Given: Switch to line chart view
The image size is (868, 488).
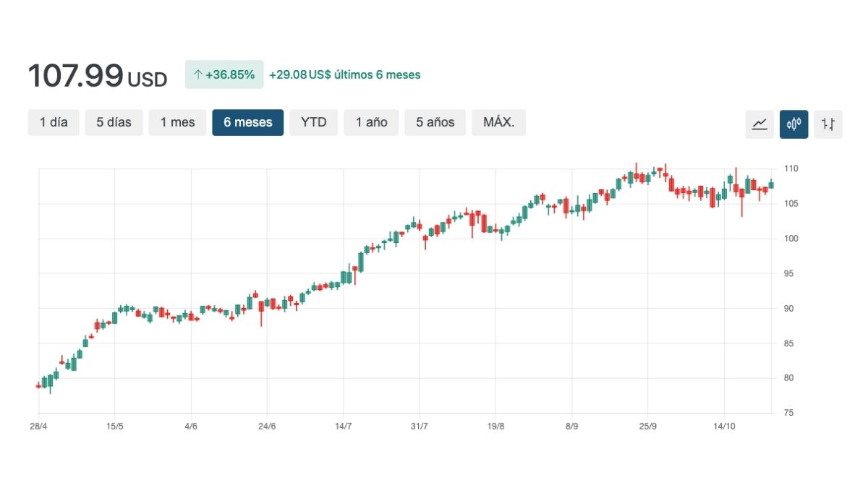Looking at the screenshot, I should (x=759, y=124).
